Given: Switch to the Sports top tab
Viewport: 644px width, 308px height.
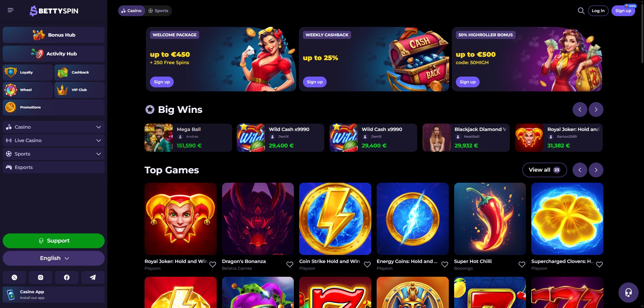Looking at the screenshot, I should [158, 11].
